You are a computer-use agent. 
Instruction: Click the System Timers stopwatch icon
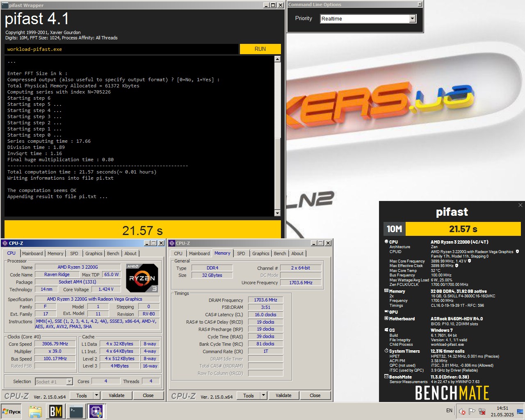[x=386, y=351]
